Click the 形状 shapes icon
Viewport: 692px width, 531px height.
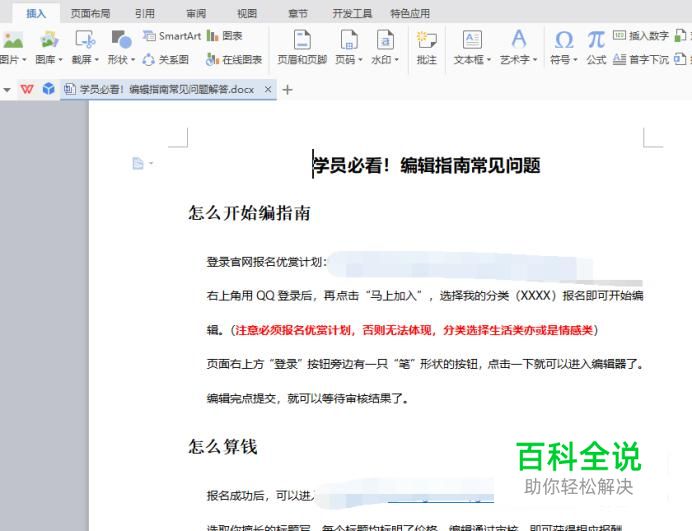[x=121, y=40]
